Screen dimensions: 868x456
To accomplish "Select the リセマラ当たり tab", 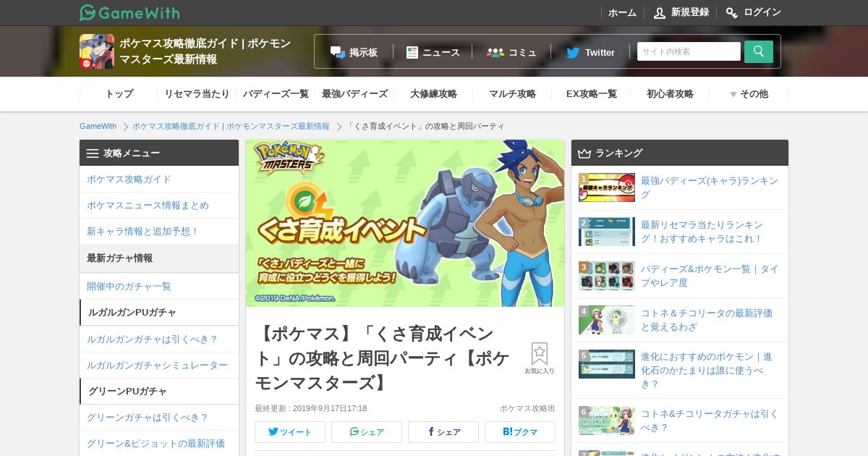I will (x=197, y=94).
